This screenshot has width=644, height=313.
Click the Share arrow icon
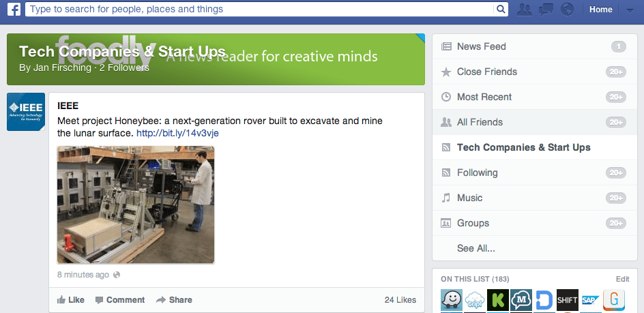(x=160, y=300)
